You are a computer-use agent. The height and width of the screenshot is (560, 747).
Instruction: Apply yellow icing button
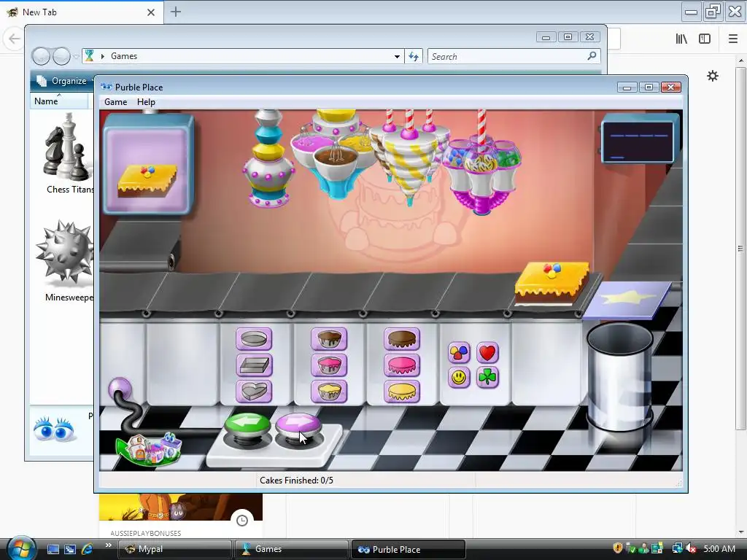[402, 391]
